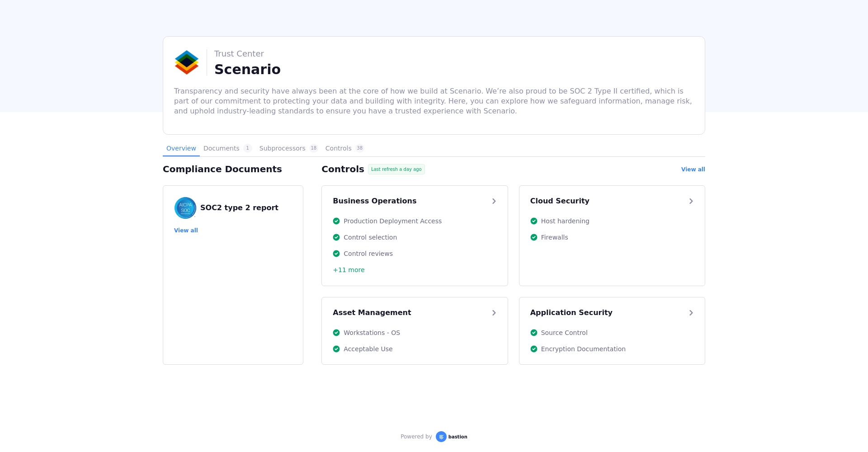This screenshot has width=868, height=452.
Task: Show +11 more Business Operations controls
Action: [349, 270]
